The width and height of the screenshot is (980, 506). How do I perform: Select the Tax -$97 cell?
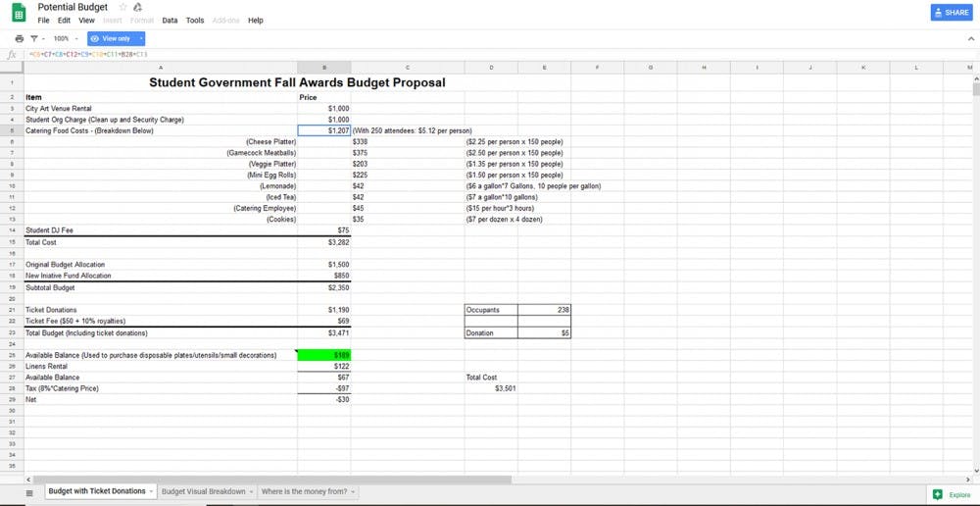pyautogui.click(x=323, y=388)
